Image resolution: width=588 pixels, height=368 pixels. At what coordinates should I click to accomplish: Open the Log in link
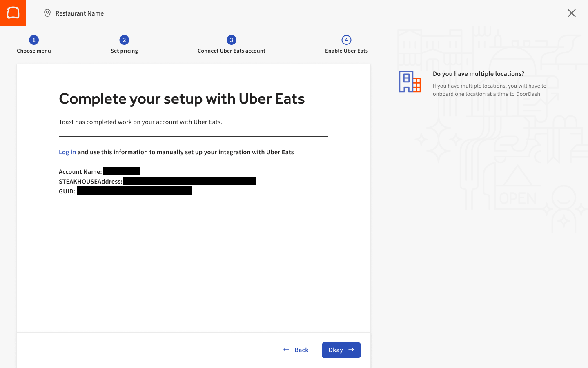[x=67, y=152]
